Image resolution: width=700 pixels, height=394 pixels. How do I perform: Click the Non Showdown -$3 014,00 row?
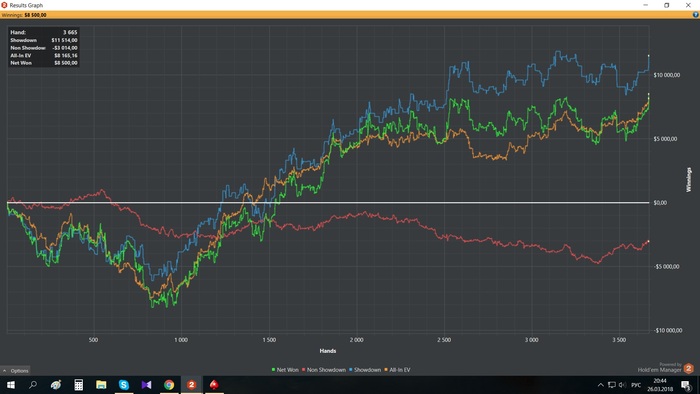pos(43,48)
